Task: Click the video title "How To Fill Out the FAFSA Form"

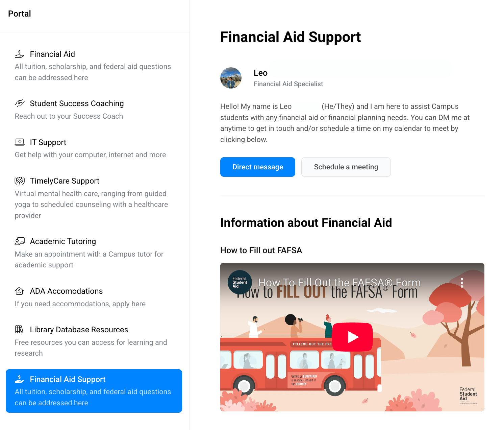Action: coord(339,283)
